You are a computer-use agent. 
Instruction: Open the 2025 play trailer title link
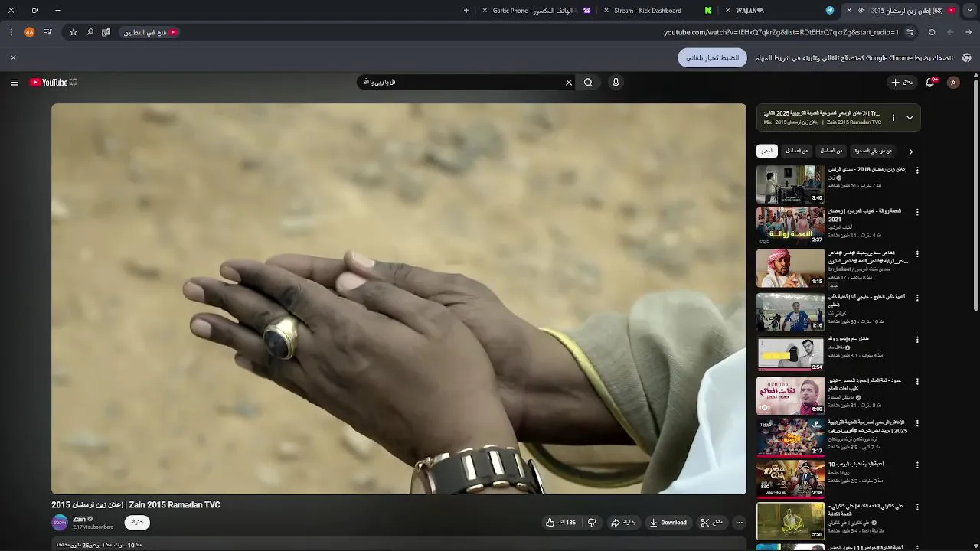pyautogui.click(x=867, y=426)
